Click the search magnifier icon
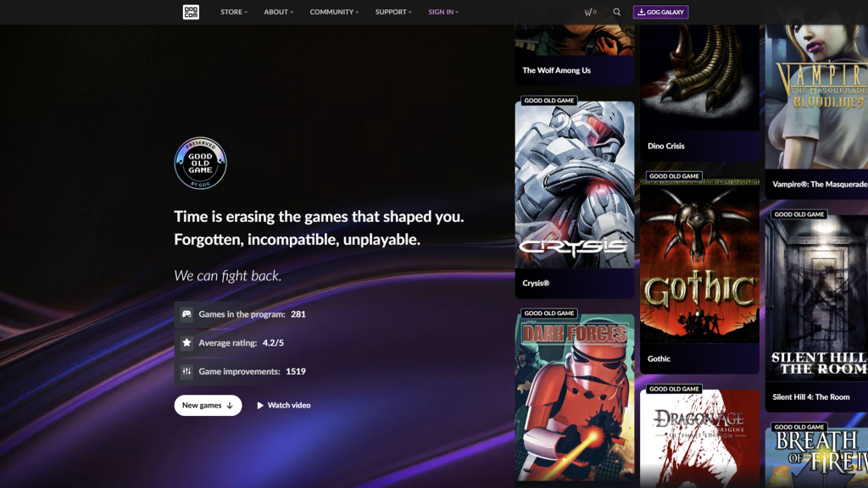868x488 pixels. tap(616, 12)
